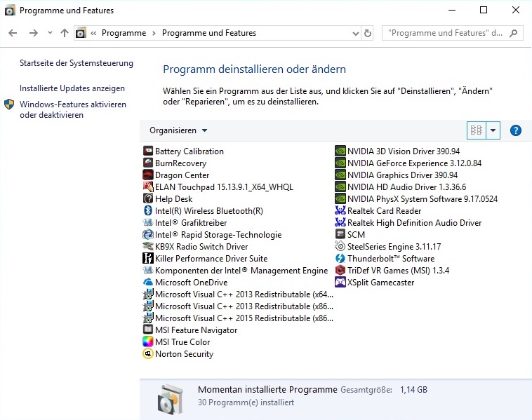
Task: Click the SteelSeries Engine gear icon
Action: [340, 246]
